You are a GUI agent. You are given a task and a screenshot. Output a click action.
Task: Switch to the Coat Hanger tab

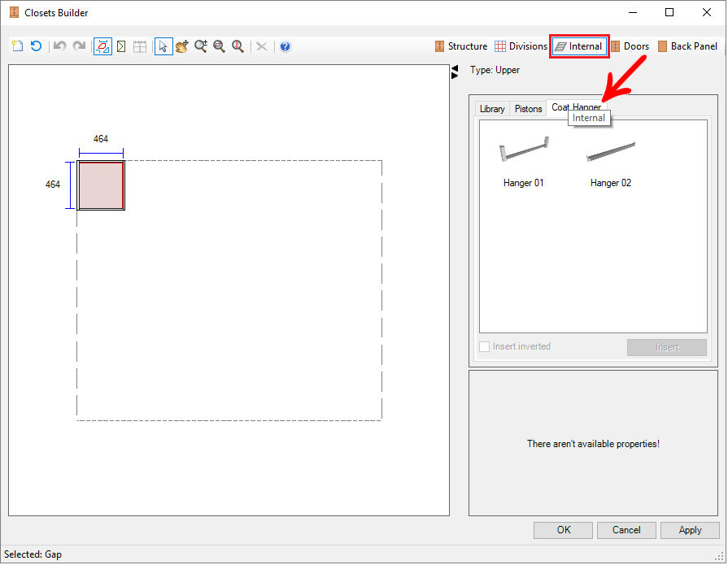click(x=576, y=107)
